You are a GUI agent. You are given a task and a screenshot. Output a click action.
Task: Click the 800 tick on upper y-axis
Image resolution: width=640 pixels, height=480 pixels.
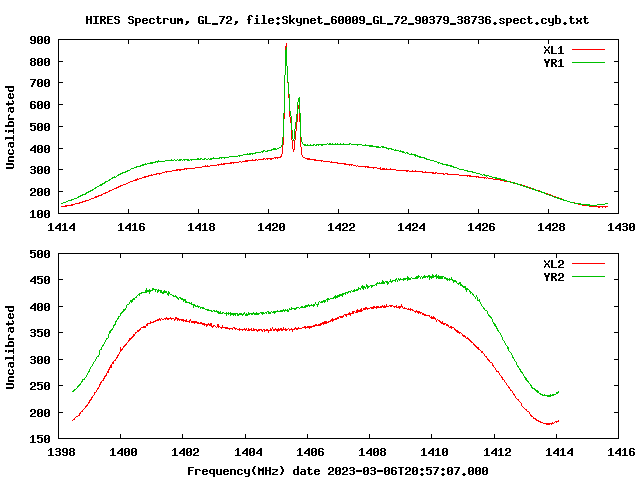click(x=40, y=62)
